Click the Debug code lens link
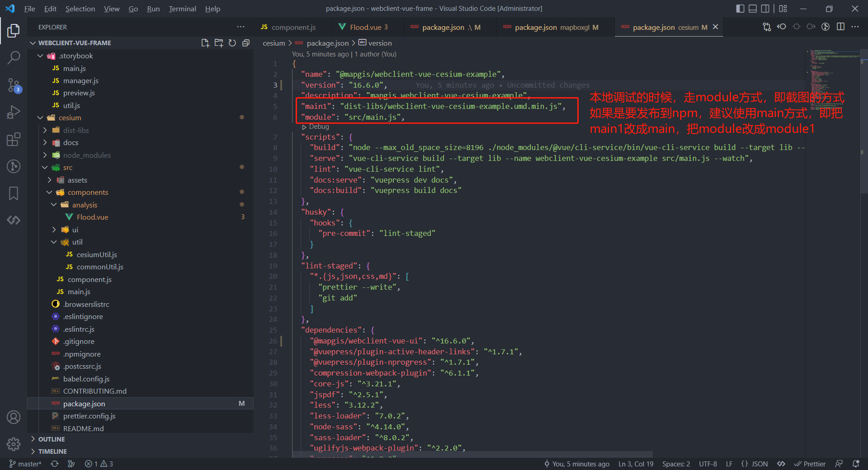 click(319, 127)
